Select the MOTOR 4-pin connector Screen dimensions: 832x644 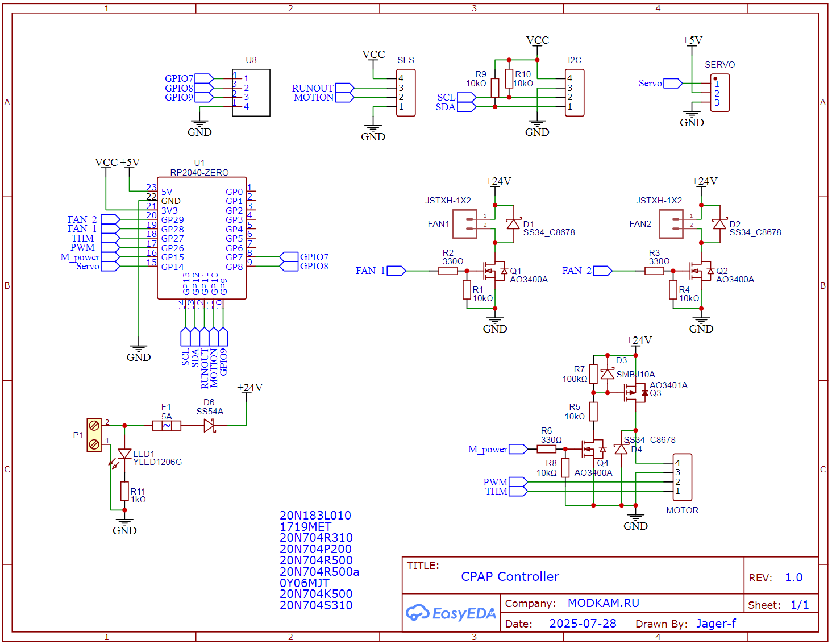(x=683, y=477)
